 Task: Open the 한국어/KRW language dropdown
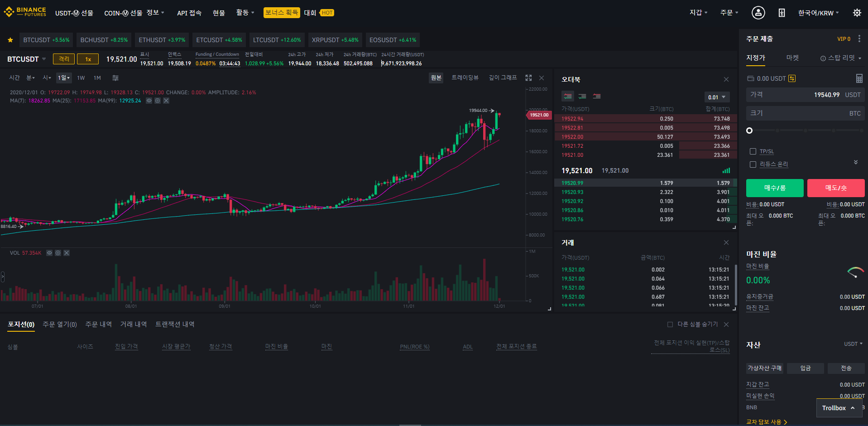(x=818, y=13)
